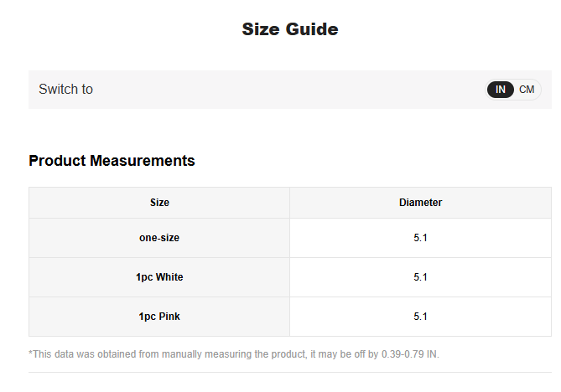Click the empty middle of the gray 'Switch to' bar
Viewport: 561px width, 392px height.
[285, 90]
